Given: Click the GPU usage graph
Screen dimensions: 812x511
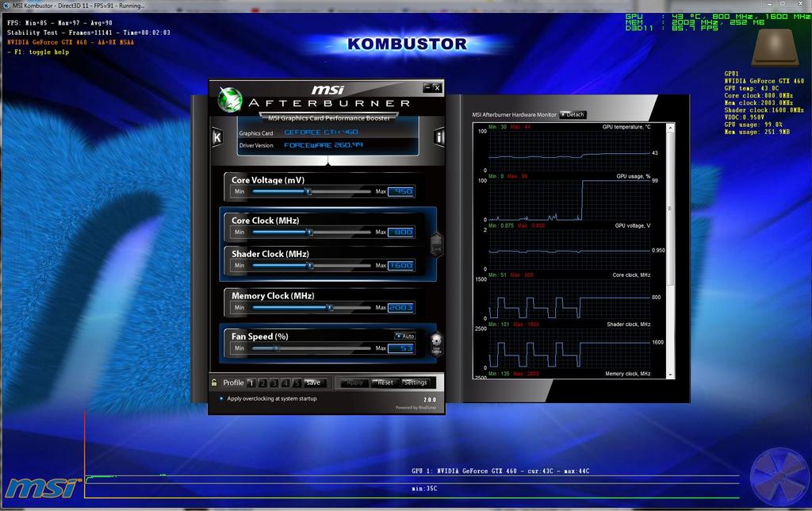Looking at the screenshot, I should [x=569, y=200].
